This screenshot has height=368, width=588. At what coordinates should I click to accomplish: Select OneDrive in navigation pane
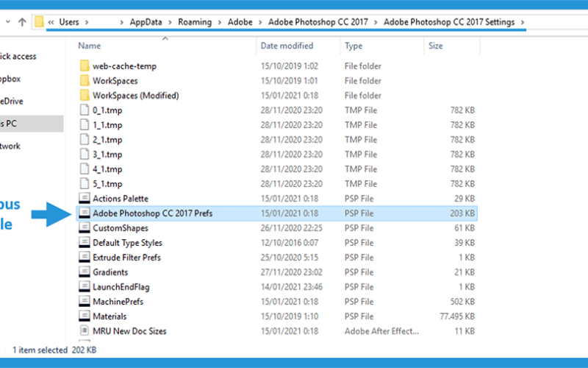coord(12,102)
